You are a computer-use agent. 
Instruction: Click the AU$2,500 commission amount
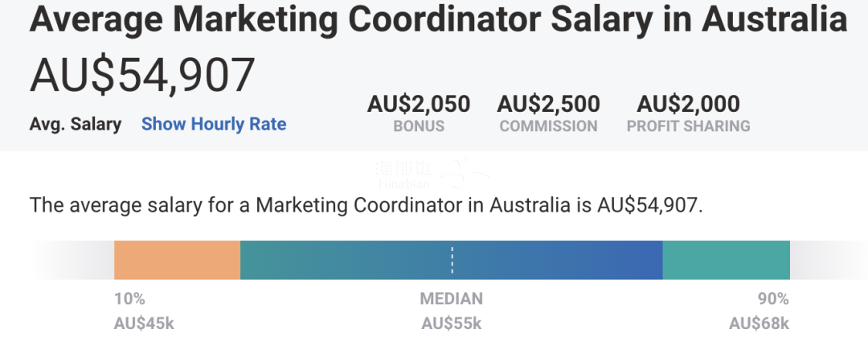point(548,104)
